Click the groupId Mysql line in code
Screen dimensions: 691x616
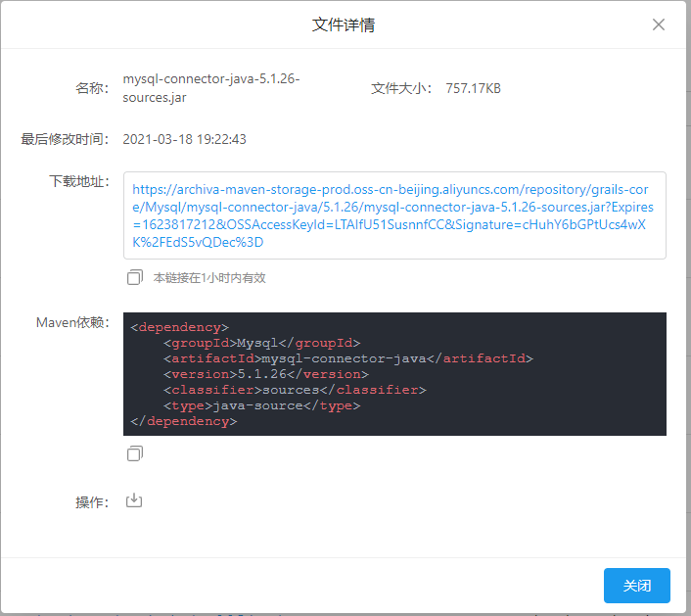point(264,343)
